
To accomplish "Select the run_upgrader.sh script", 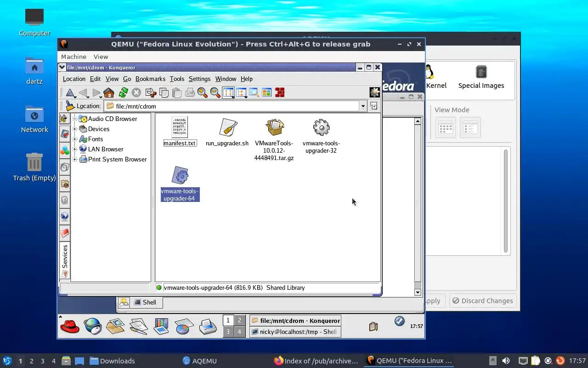I will [x=227, y=132].
